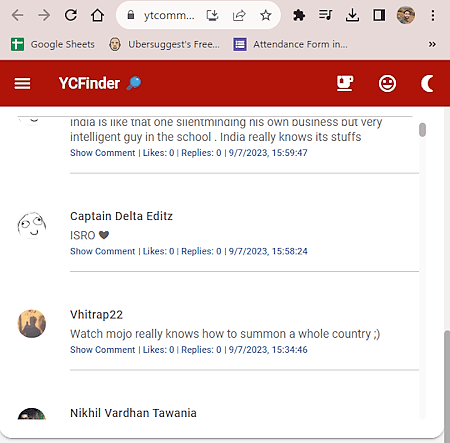Click the 'India really knows its stuffs' text
Image resolution: width=450 pixels, height=443 pixels.
[x=290, y=137]
